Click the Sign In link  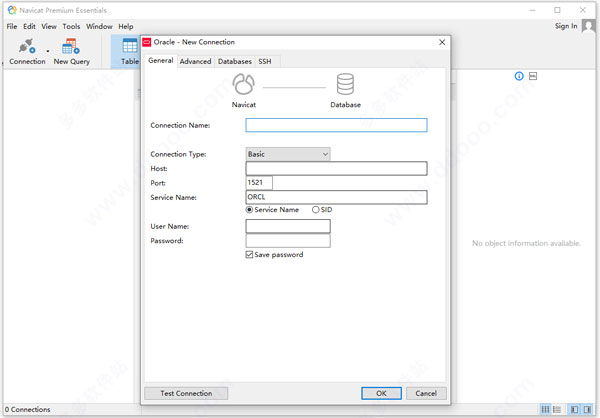(x=566, y=26)
